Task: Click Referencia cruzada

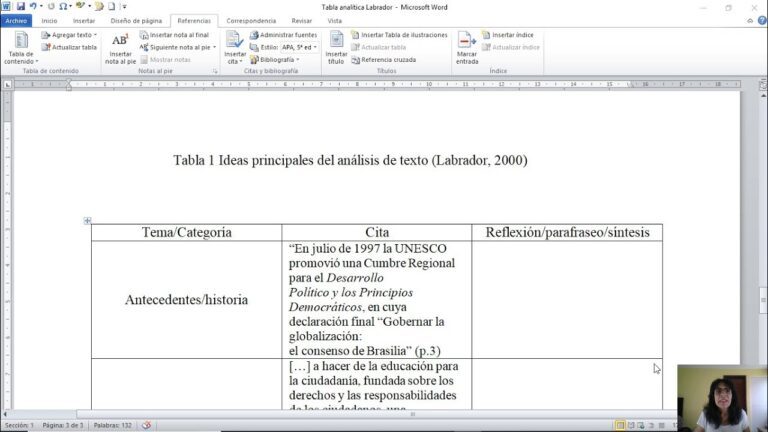Action: [384, 59]
